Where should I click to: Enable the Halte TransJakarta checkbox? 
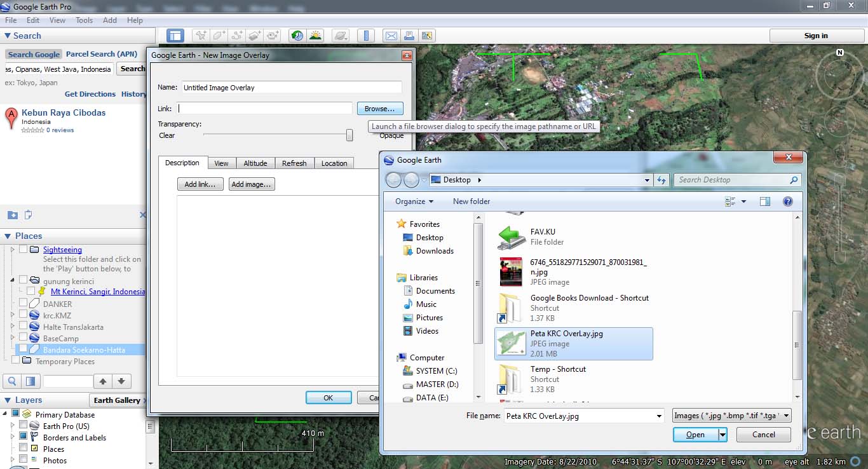coord(23,327)
